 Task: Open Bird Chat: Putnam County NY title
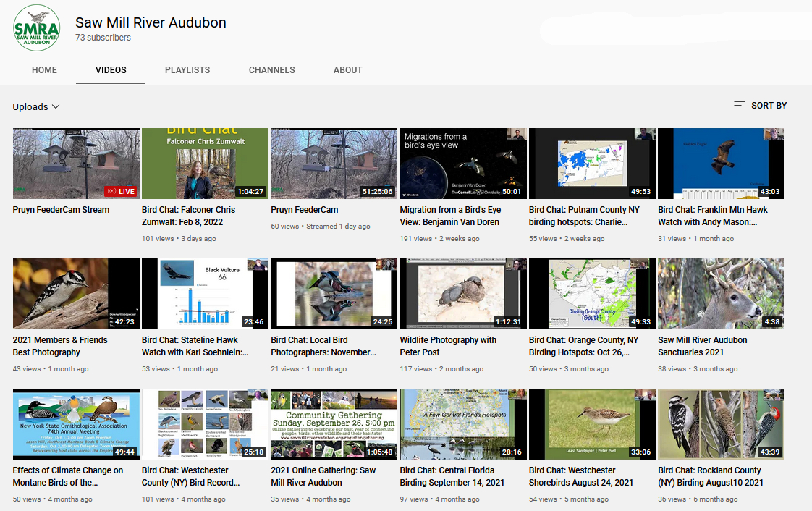[584, 216]
